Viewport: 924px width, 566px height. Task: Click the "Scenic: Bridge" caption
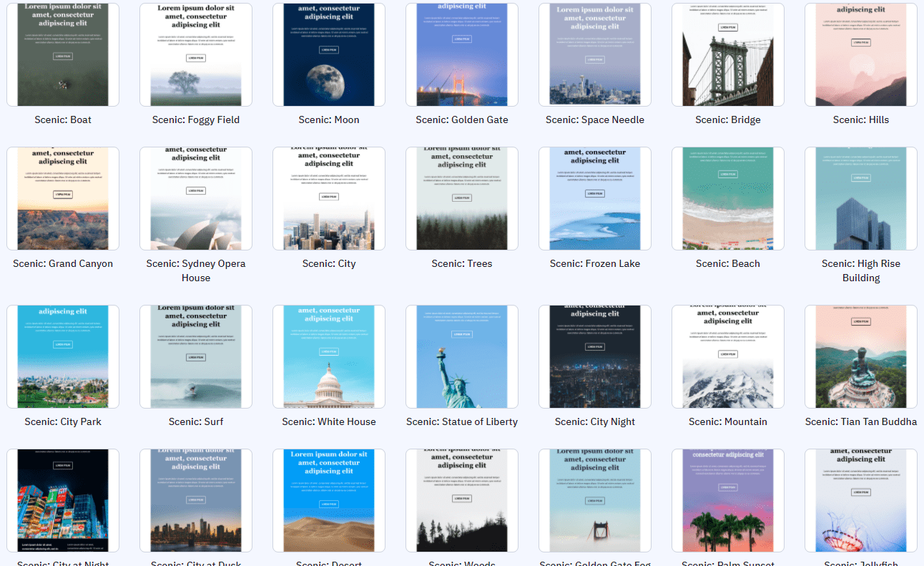click(728, 119)
